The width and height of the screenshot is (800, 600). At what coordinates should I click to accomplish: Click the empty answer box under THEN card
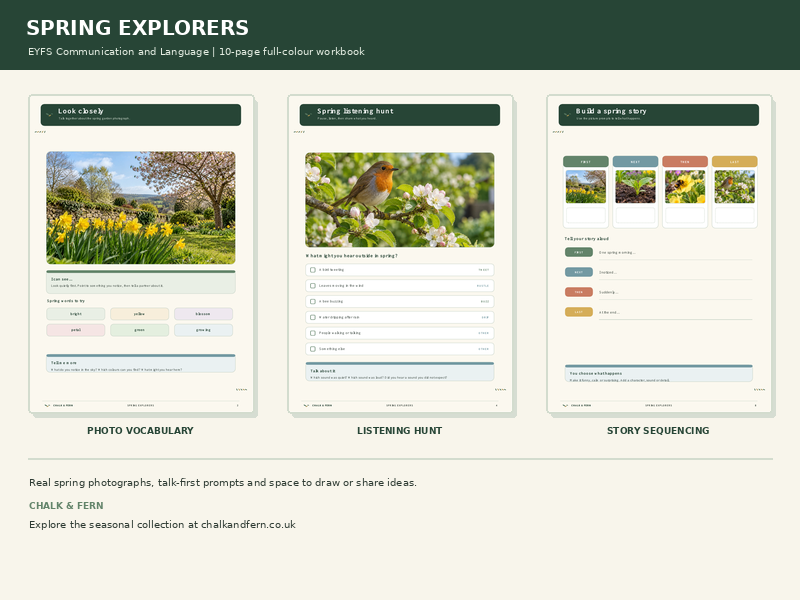[x=685, y=215]
